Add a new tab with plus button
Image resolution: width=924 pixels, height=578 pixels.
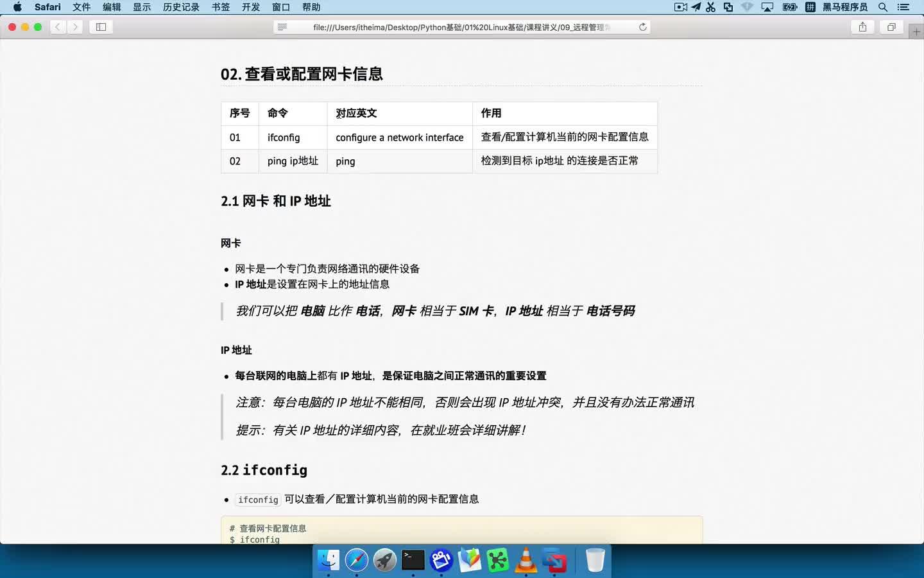pyautogui.click(x=916, y=31)
